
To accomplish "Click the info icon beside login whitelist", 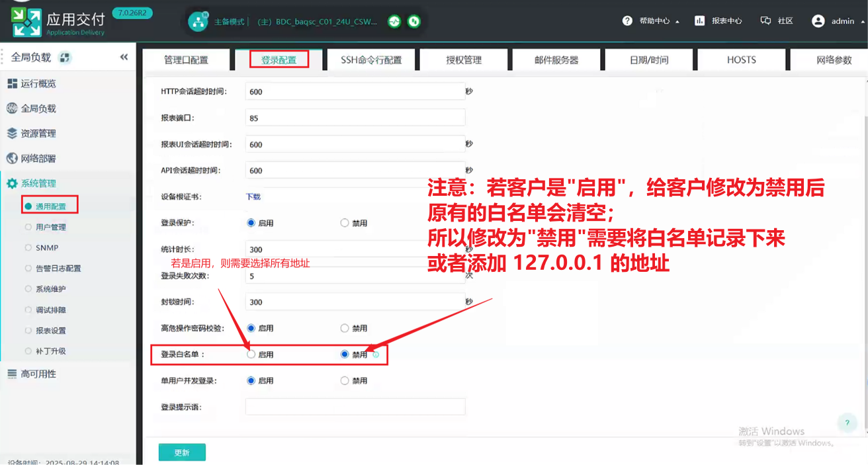I will point(376,355).
